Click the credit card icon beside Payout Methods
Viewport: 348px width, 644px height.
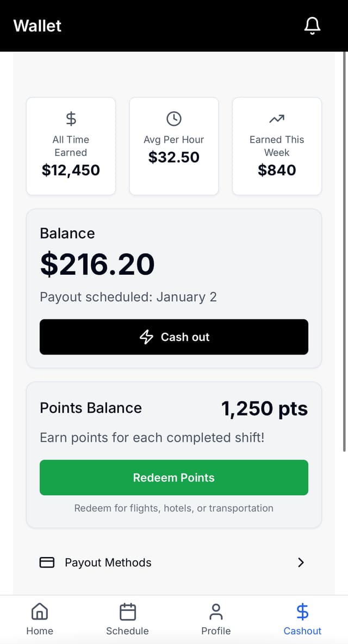pyautogui.click(x=47, y=563)
